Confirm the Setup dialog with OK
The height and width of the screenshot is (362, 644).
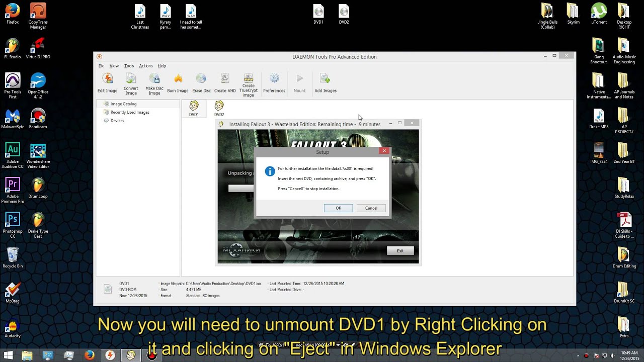coord(338,208)
